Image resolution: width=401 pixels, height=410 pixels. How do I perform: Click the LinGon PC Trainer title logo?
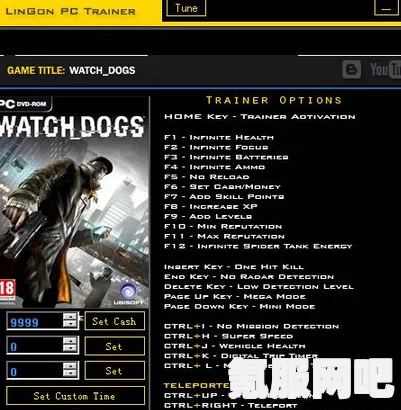click(71, 11)
